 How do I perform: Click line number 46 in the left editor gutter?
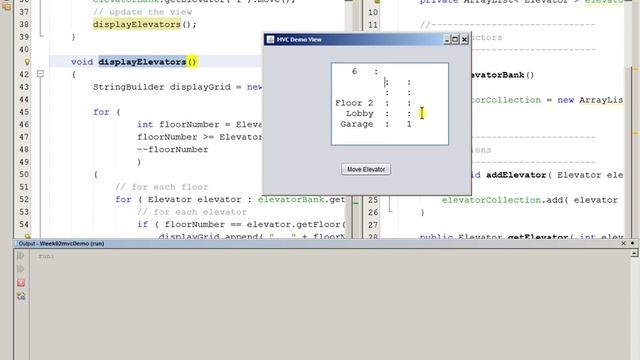coord(24,124)
